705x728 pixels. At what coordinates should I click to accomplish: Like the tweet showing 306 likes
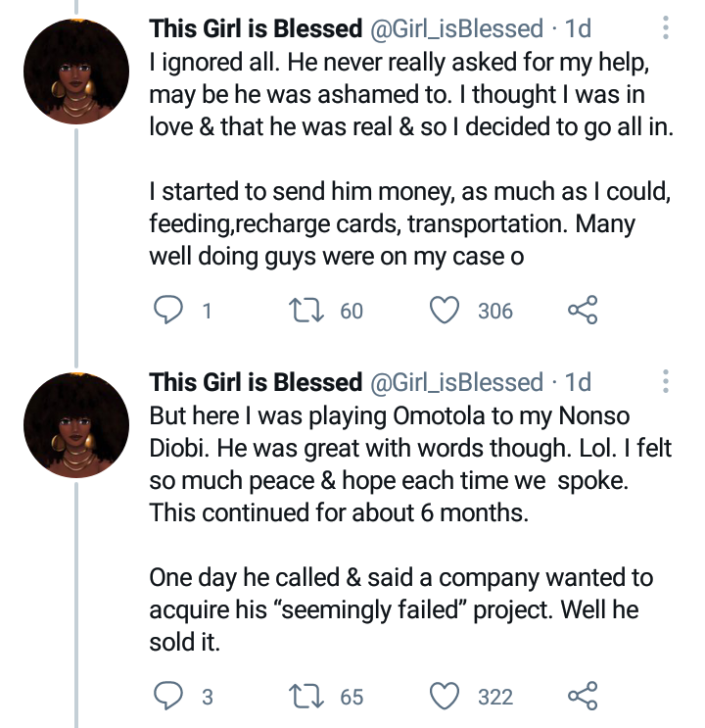(x=445, y=311)
